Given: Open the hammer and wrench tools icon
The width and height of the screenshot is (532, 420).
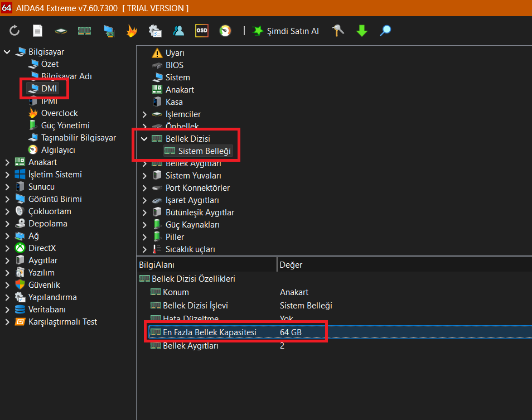Looking at the screenshot, I should [338, 31].
